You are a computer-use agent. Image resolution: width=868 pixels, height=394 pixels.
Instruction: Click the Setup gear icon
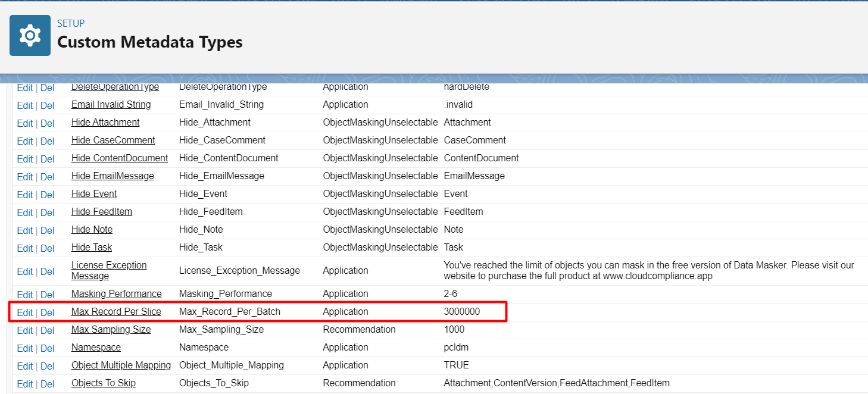tap(30, 36)
